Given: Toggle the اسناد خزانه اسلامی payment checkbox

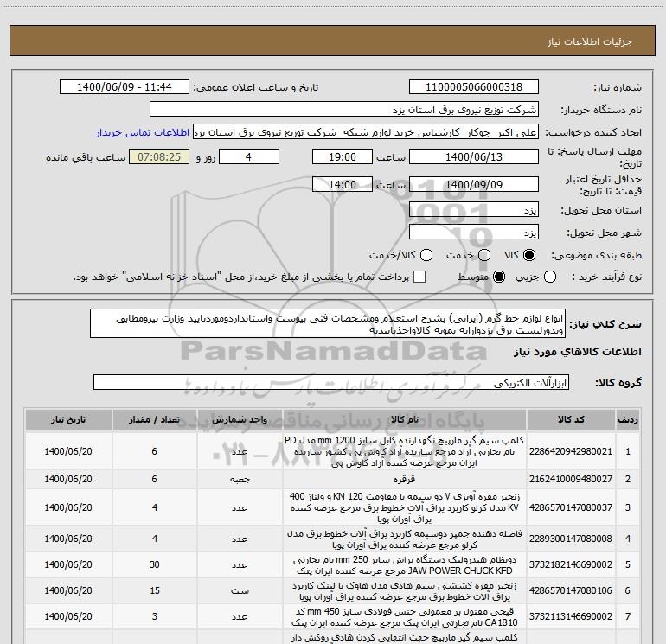Looking at the screenshot, I should [419, 277].
